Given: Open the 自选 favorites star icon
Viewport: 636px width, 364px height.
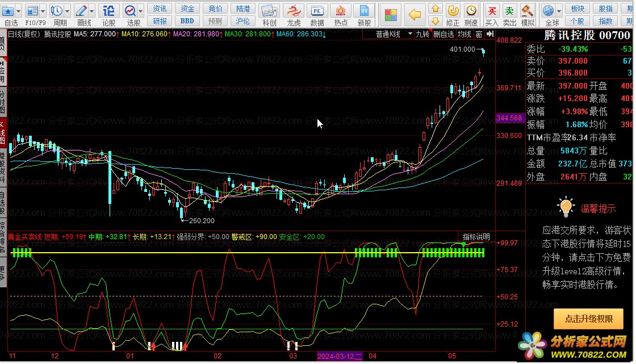Looking at the screenshot, I should [8, 11].
